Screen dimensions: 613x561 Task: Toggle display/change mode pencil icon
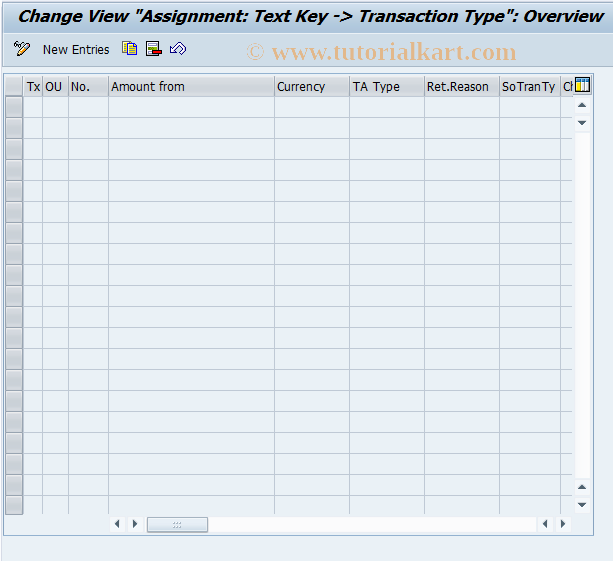pos(22,49)
